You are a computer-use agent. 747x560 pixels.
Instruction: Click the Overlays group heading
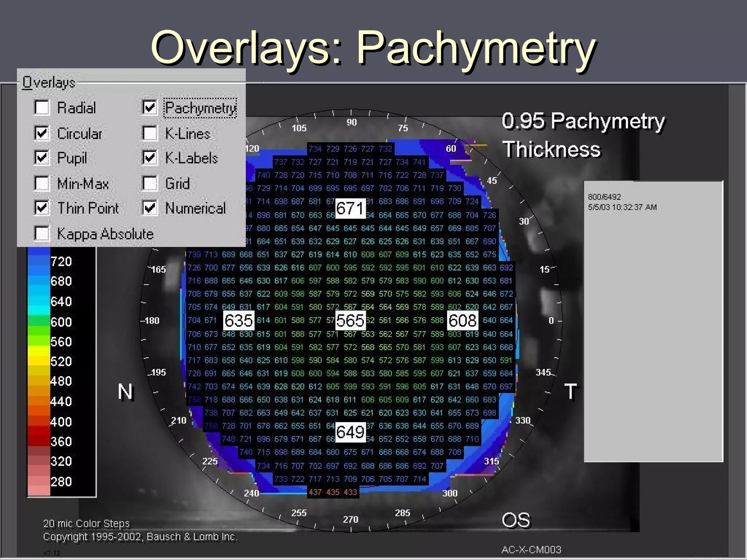pyautogui.click(x=49, y=83)
